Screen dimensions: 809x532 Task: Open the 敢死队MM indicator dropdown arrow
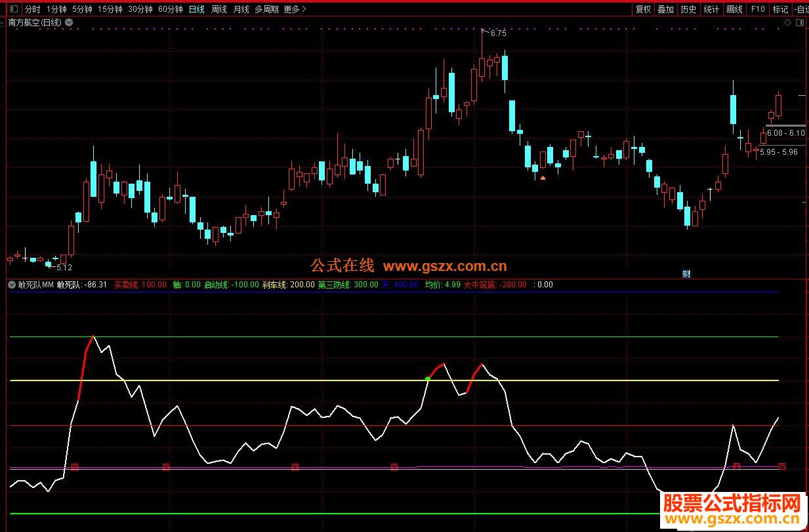pos(12,285)
